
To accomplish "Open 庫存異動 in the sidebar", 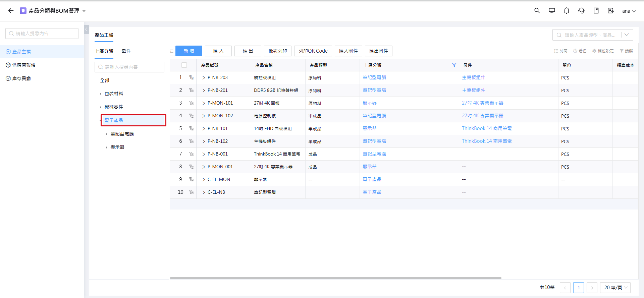I will point(42,78).
